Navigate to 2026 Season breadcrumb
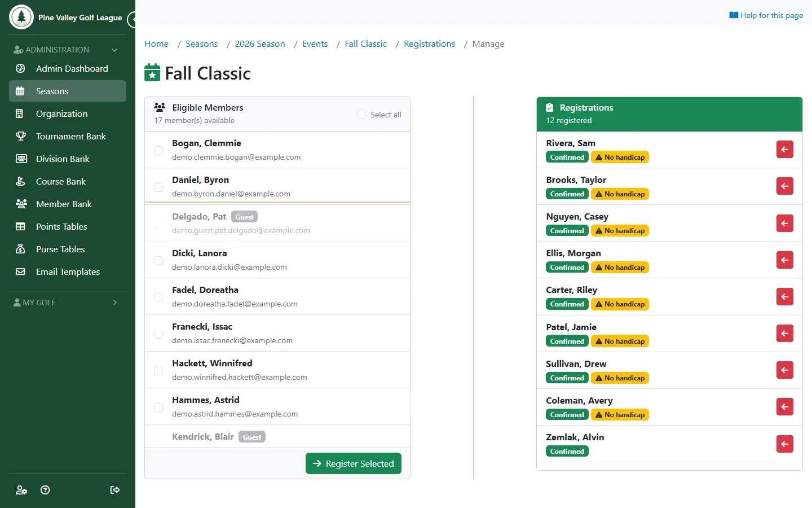 (x=260, y=44)
